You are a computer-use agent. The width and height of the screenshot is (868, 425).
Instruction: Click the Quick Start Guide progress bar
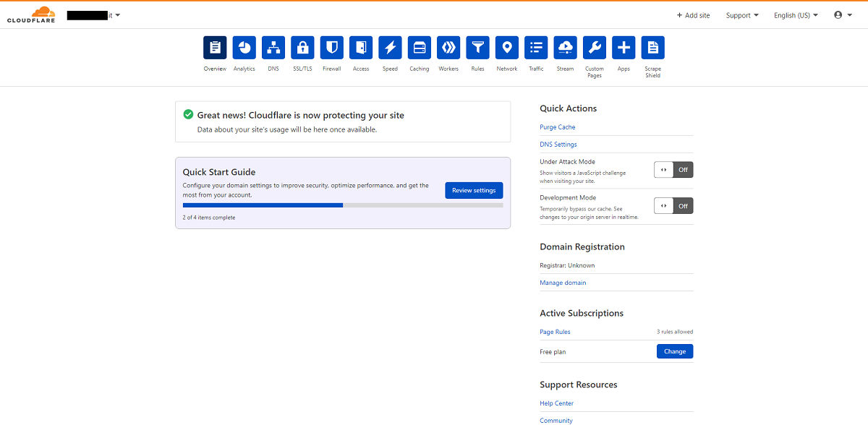pyautogui.click(x=343, y=205)
